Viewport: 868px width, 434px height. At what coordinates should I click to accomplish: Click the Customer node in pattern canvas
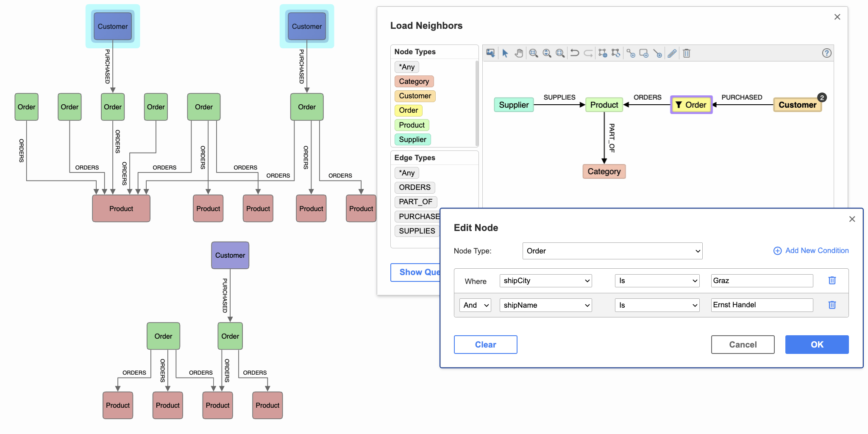pyautogui.click(x=797, y=105)
